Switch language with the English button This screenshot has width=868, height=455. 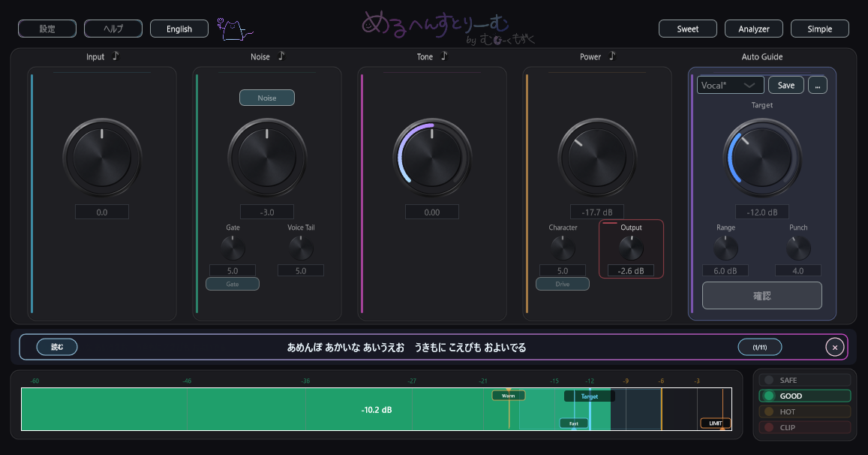pyautogui.click(x=179, y=29)
